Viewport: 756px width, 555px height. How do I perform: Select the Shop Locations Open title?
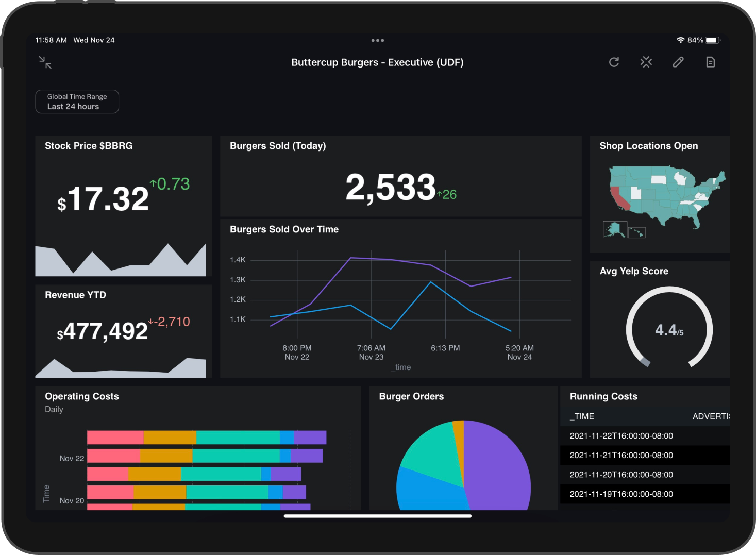(x=649, y=146)
